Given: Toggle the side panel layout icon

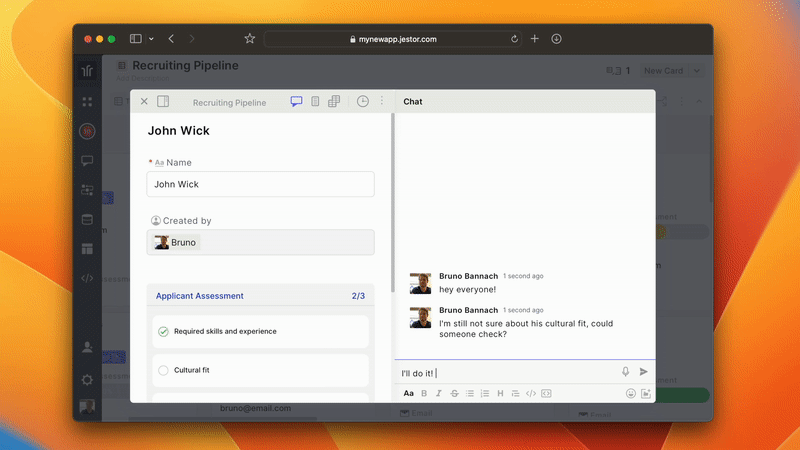Looking at the screenshot, I should point(163,102).
